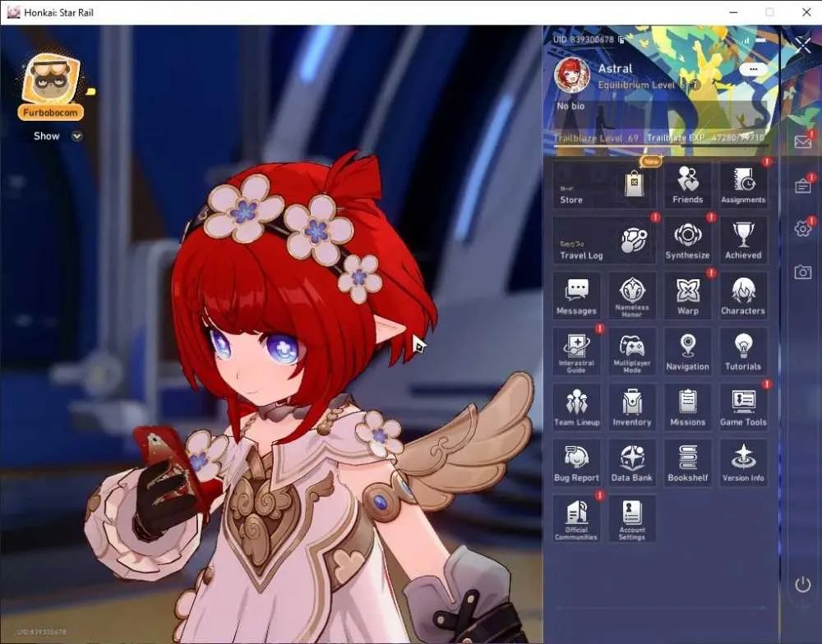Open Tutorials
Screen dimensions: 822x644
(x=743, y=352)
